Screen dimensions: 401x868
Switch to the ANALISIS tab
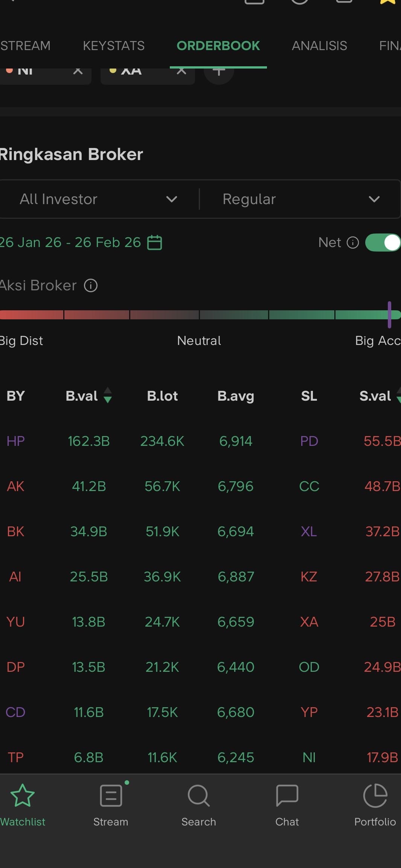click(x=319, y=46)
